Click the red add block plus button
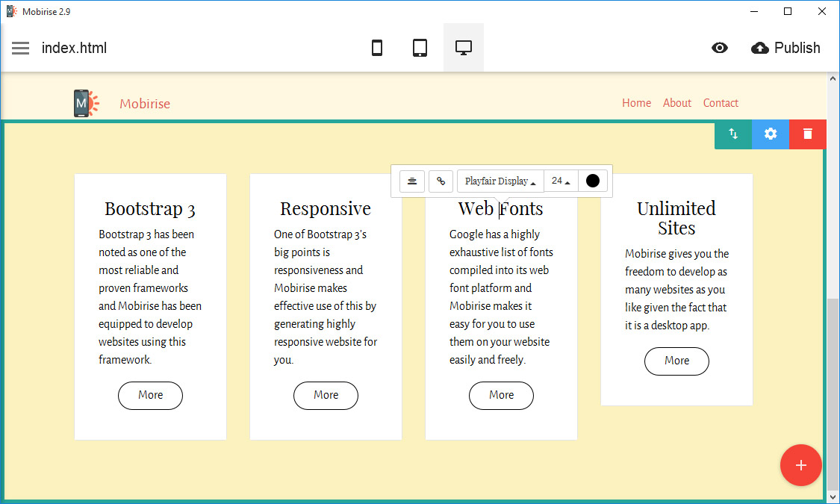This screenshot has height=504, width=840. click(x=801, y=465)
